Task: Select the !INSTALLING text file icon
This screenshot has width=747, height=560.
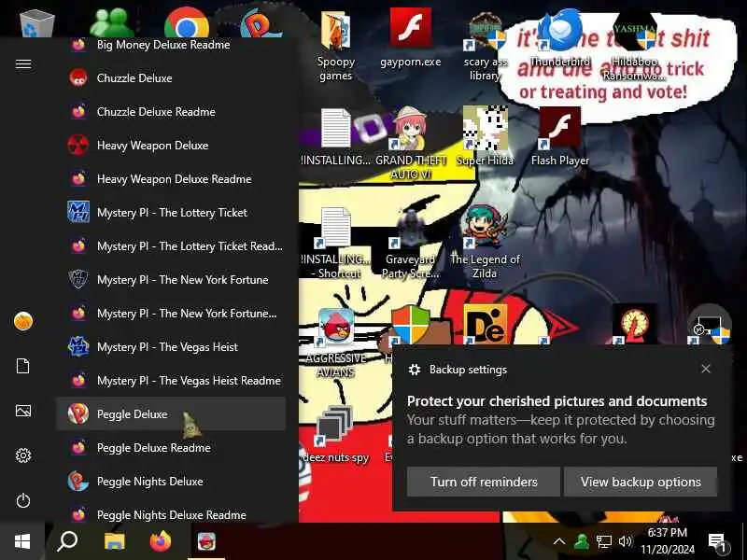Action: click(336, 137)
